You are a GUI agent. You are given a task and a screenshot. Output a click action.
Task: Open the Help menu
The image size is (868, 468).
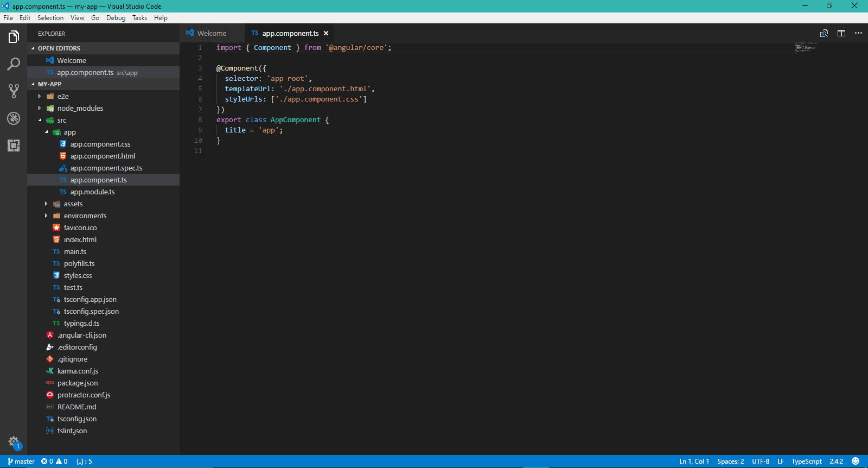pos(161,18)
